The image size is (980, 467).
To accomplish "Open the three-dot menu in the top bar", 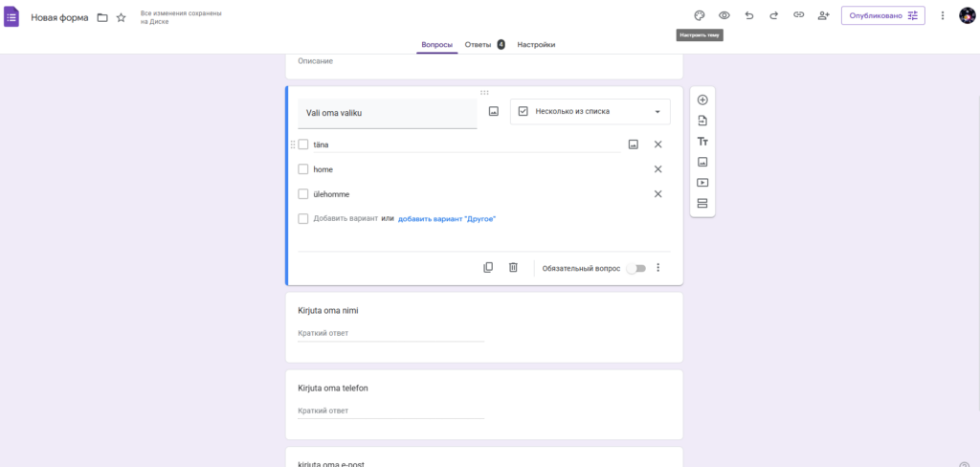I will tap(943, 15).
